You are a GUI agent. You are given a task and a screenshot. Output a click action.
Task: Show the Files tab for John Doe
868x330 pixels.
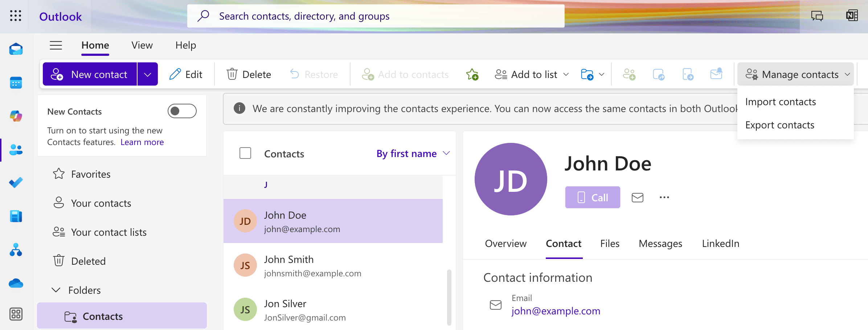pyautogui.click(x=610, y=244)
